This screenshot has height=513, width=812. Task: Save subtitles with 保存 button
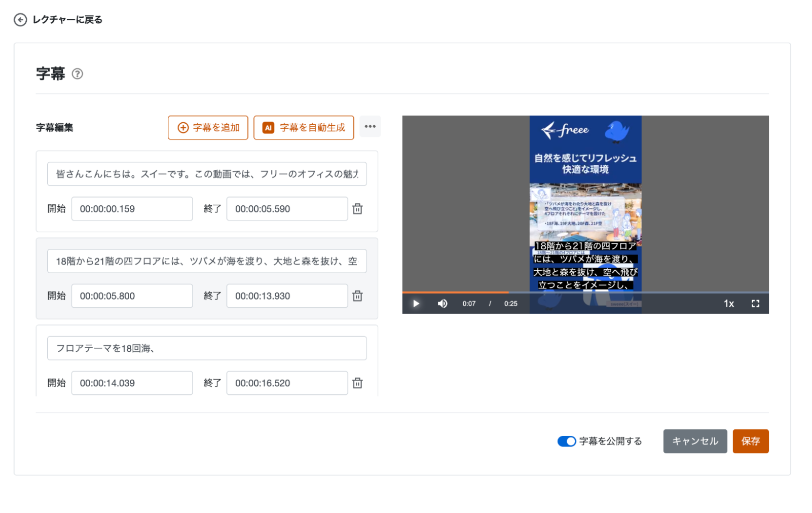click(x=751, y=442)
